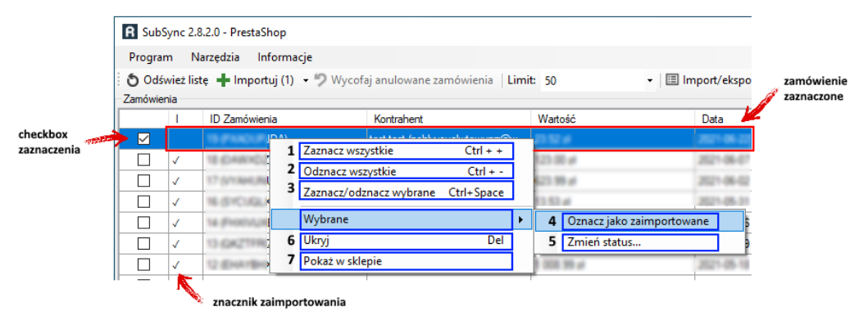
Task: Open the Program menu
Action: 151,57
